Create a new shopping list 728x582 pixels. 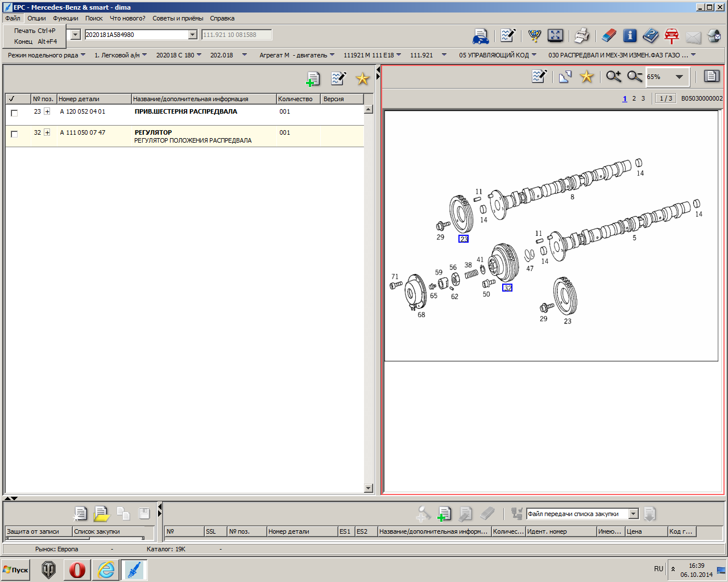(x=81, y=514)
